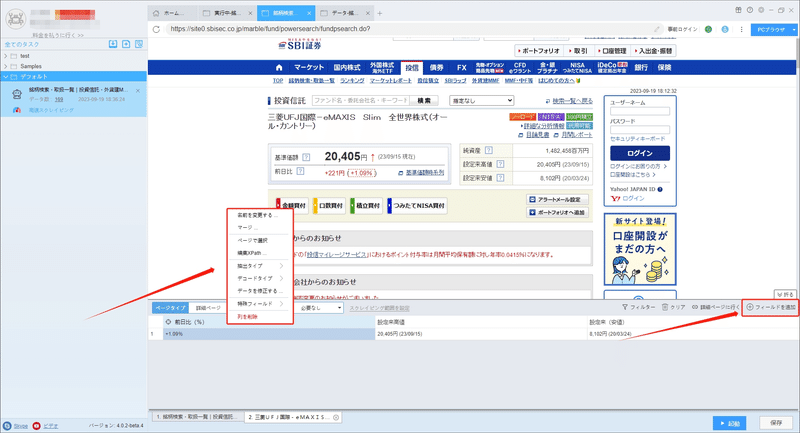Click the help icon next to 前日比
This screenshot has height=433, width=800.
(x=301, y=171)
